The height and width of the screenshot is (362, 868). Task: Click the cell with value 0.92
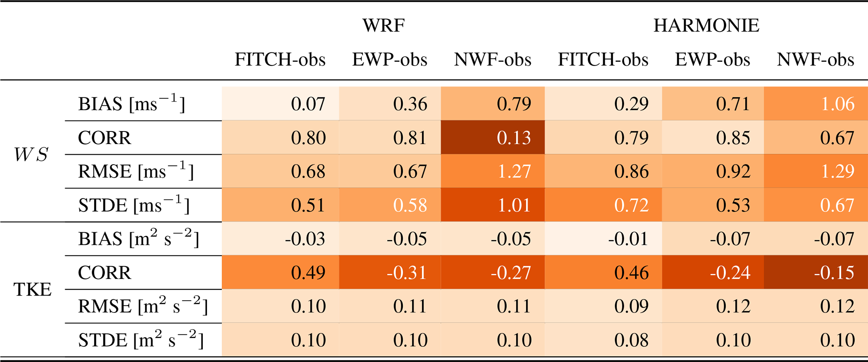point(713,171)
